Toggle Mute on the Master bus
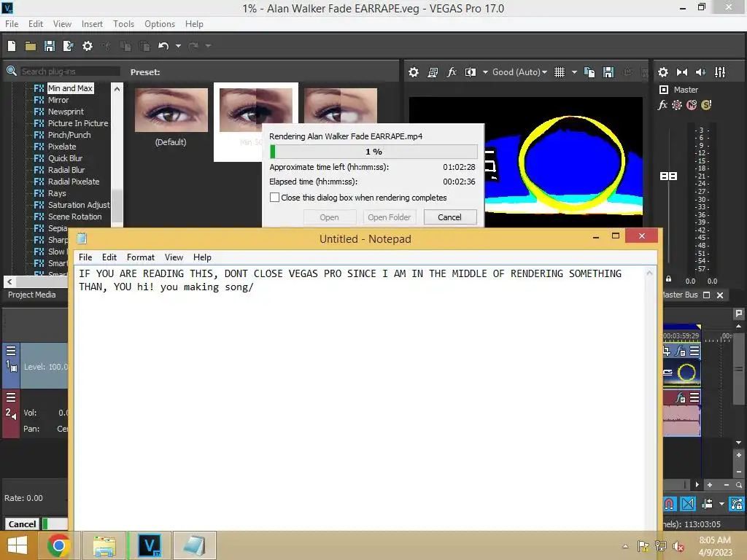 point(692,105)
